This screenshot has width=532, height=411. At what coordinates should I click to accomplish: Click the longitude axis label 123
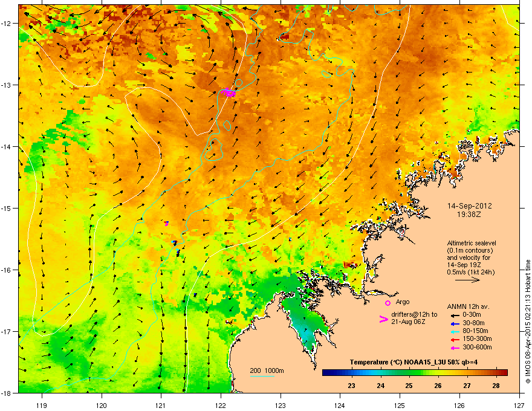(281, 405)
